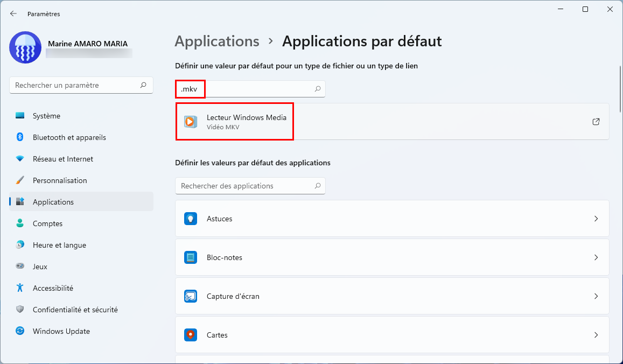The image size is (623, 364).
Task: Open Personnalisation settings
Action: (81, 180)
